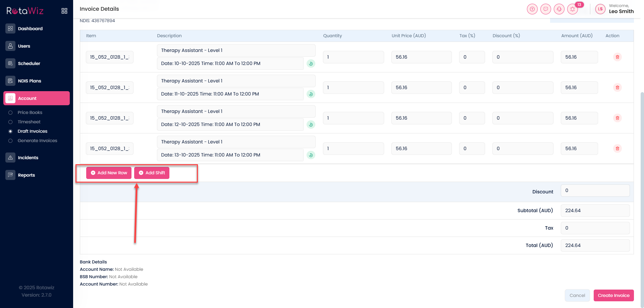
Task: Select the Price Books radio option
Action: (10, 113)
